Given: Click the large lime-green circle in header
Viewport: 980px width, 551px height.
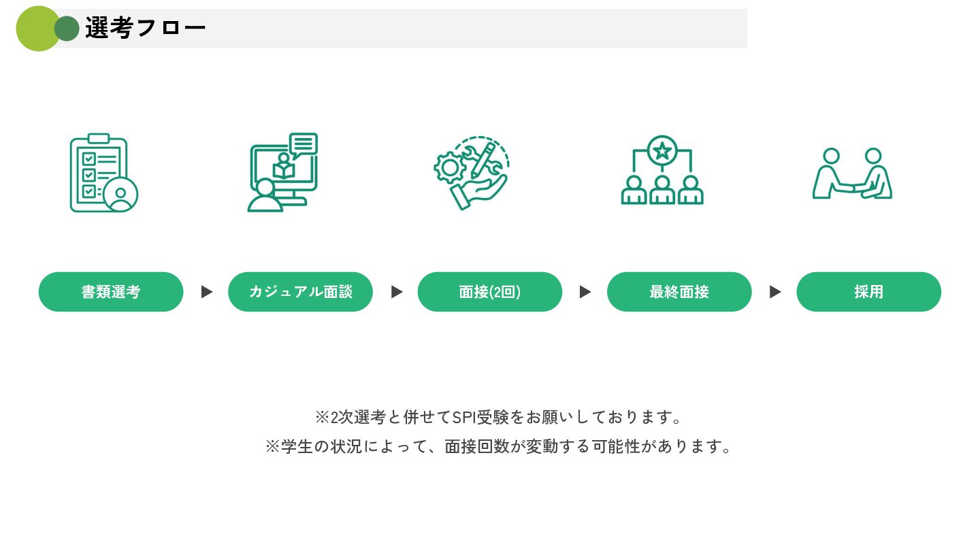Looking at the screenshot, I should (x=37, y=29).
